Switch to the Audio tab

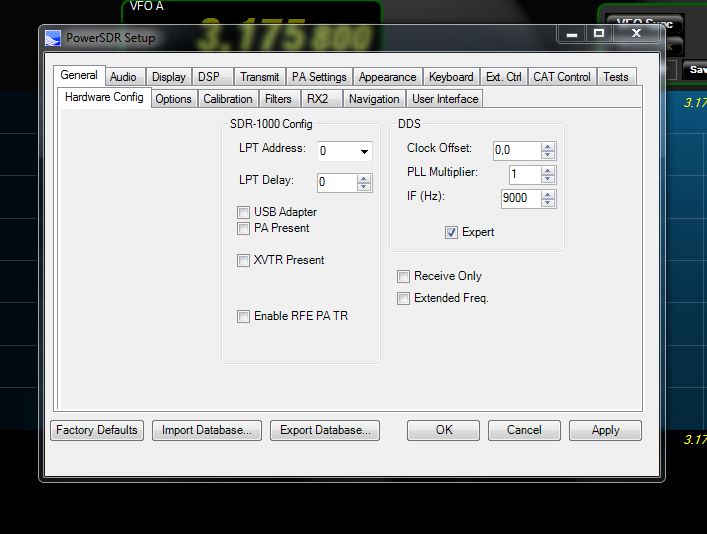123,77
